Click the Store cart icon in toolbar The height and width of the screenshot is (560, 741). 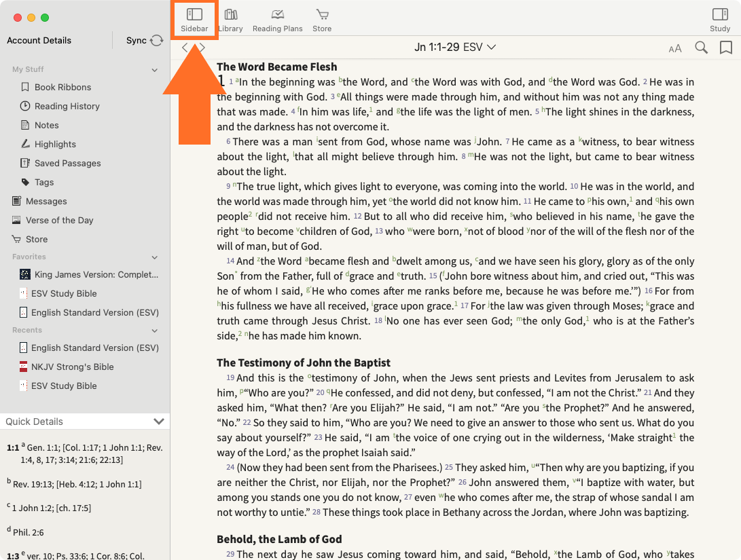coord(323,15)
